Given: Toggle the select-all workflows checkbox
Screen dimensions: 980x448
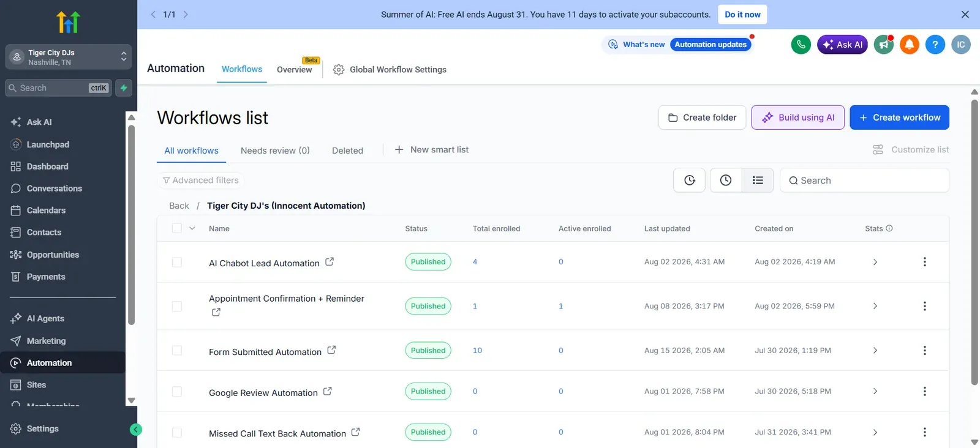Looking at the screenshot, I should click(x=177, y=228).
